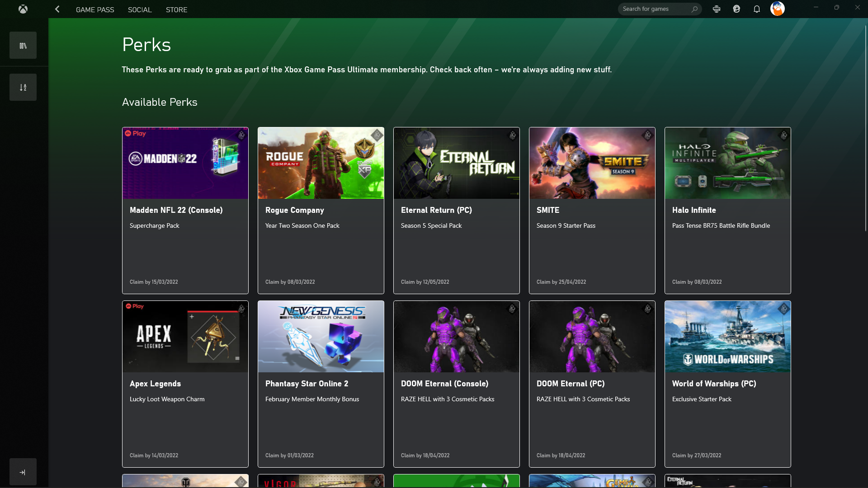Screen dimensions: 868x488
Task: Click February Member Monthly Bonus text
Action: coord(312,399)
